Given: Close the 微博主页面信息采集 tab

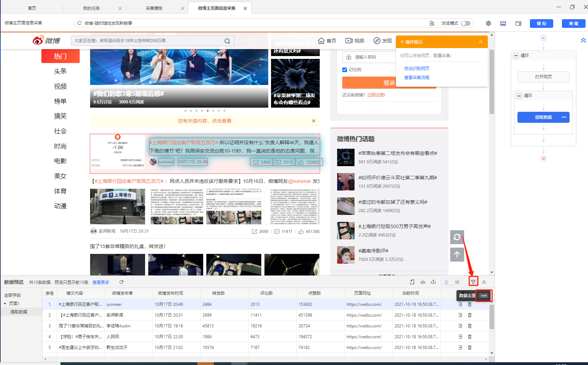Looking at the screenshot, I should click(x=245, y=8).
